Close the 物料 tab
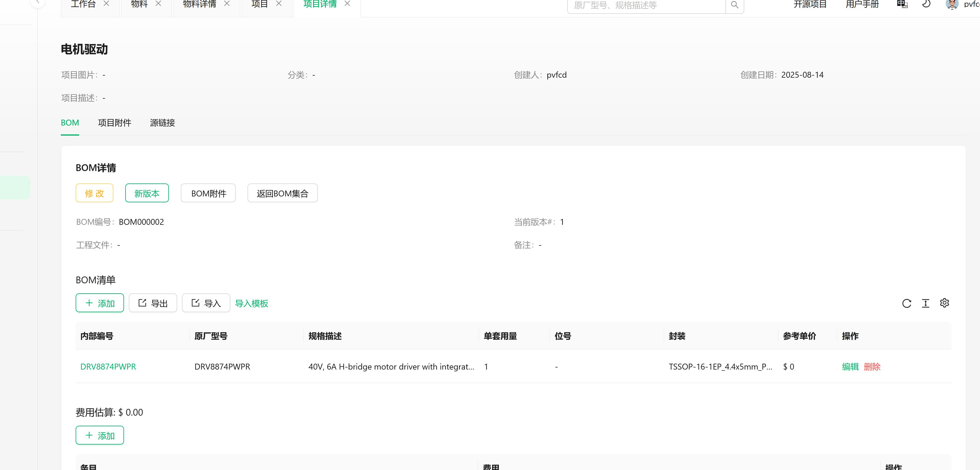This screenshot has height=470, width=980. (159, 4)
